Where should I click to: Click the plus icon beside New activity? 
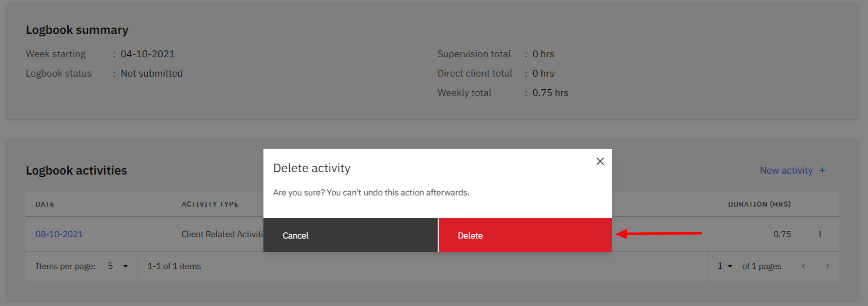822,171
